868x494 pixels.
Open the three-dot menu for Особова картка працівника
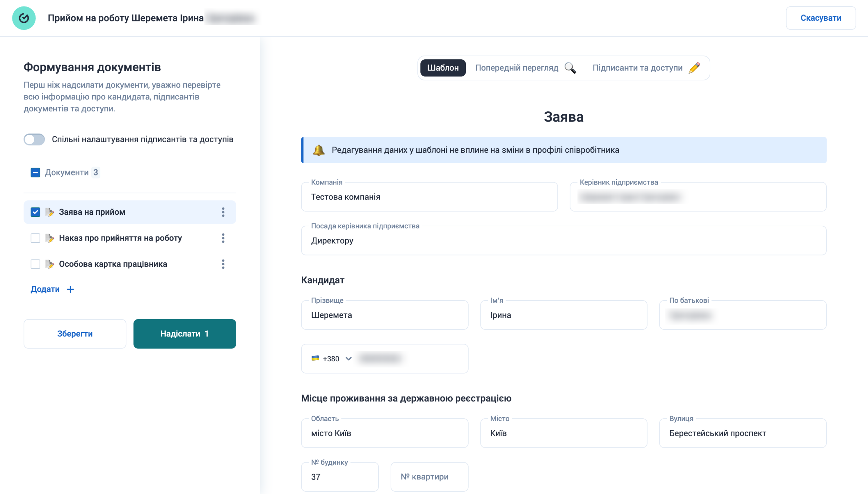tap(223, 264)
